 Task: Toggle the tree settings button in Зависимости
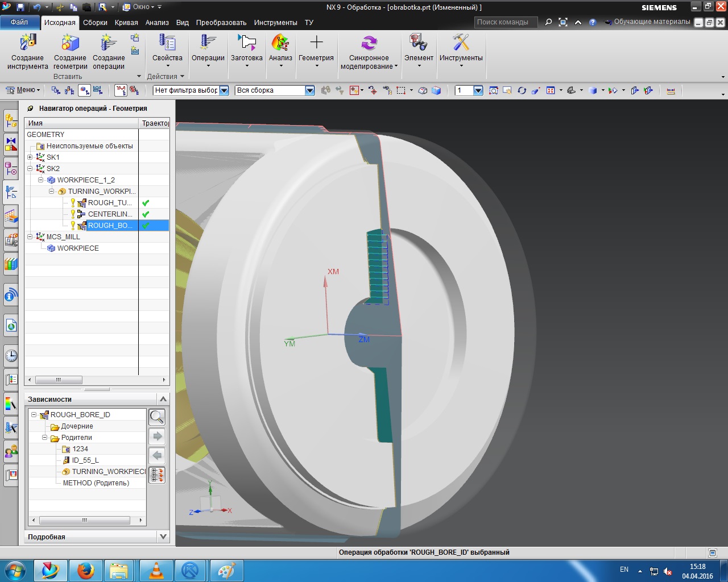[x=157, y=475]
